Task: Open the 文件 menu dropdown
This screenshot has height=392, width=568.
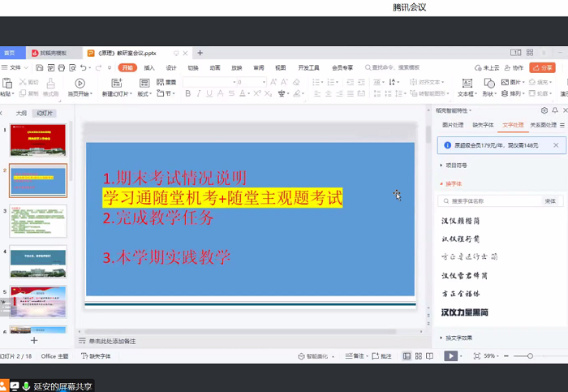Action: tap(16, 68)
